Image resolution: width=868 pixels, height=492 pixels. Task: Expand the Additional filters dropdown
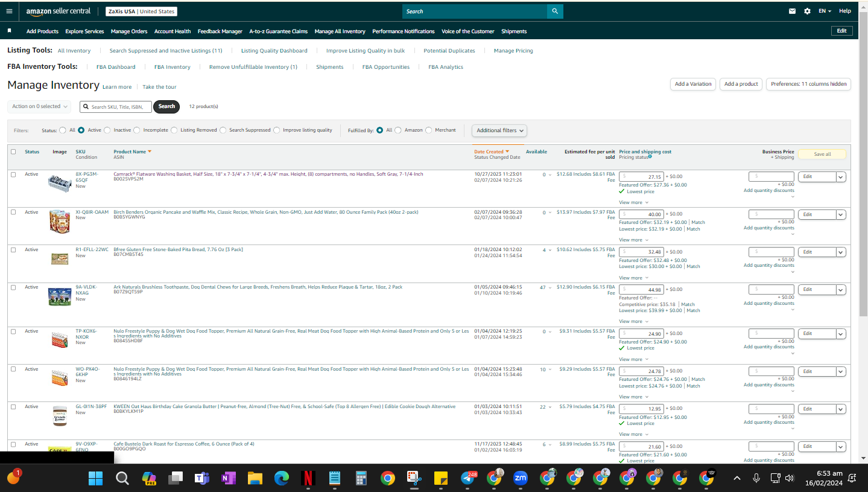point(499,130)
